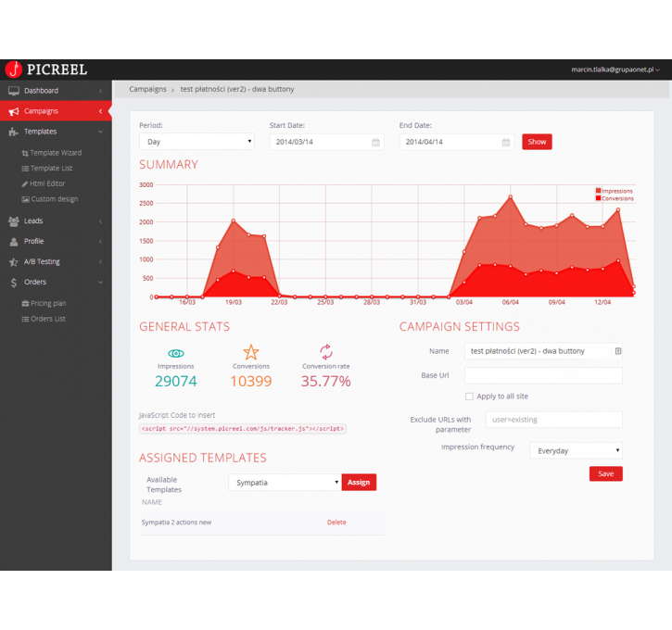Click the Templates puzzle icon
Image resolution: width=672 pixels, height=630 pixels.
coord(13,132)
